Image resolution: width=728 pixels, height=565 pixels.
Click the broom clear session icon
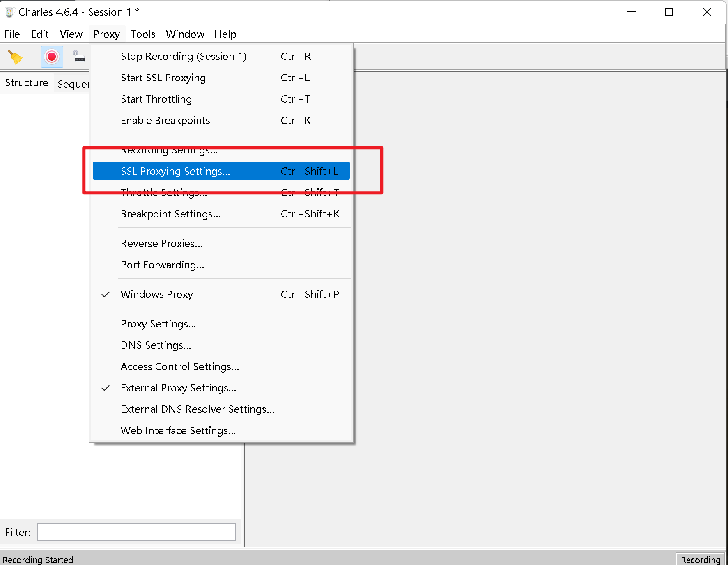tap(15, 57)
